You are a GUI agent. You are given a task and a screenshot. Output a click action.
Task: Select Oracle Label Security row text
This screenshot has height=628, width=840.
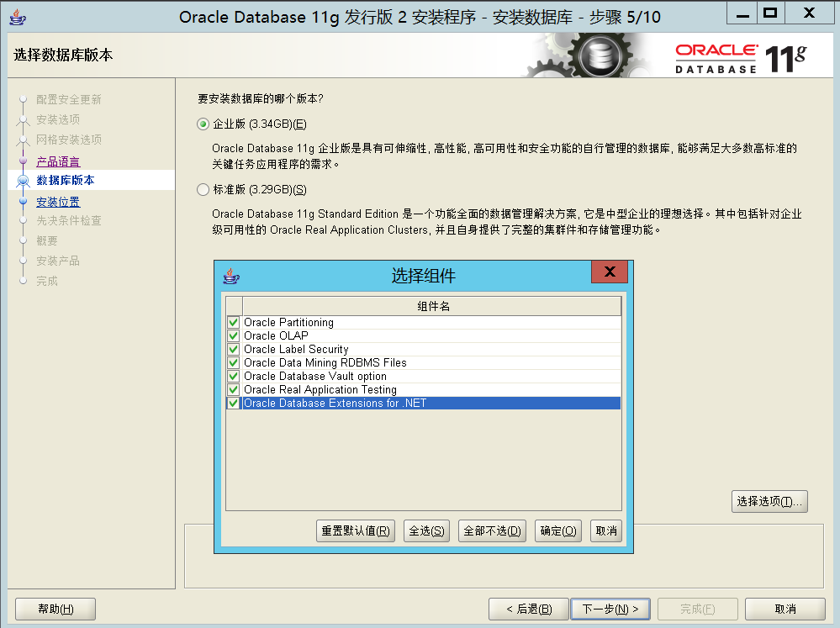pos(296,349)
